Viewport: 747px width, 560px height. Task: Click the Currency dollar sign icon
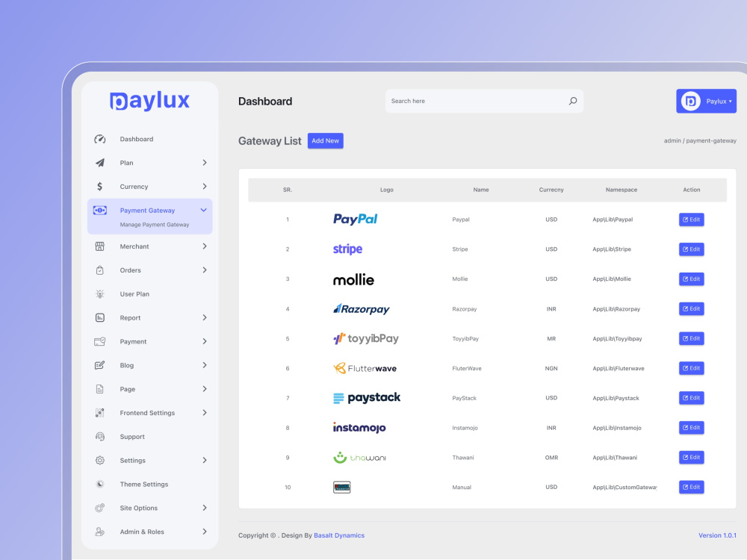(99, 187)
